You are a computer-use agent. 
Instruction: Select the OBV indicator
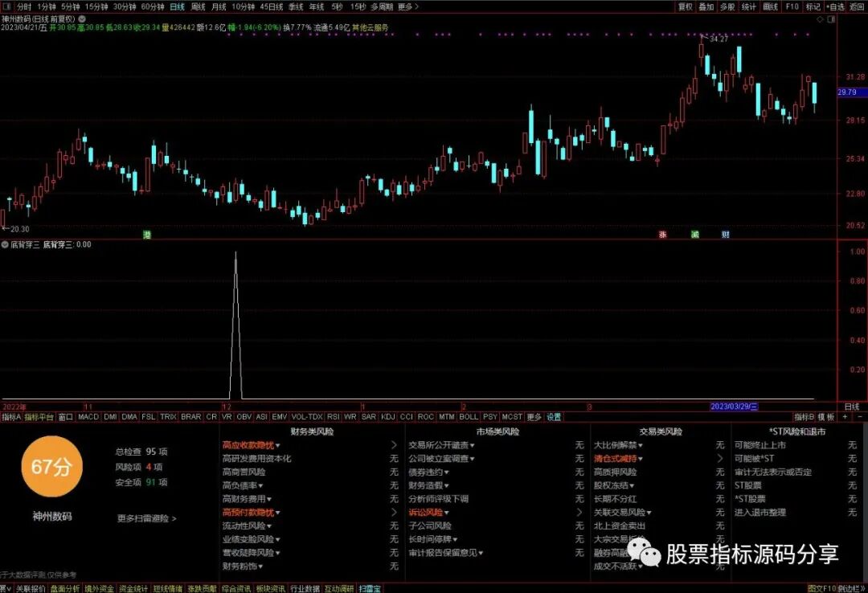click(x=244, y=416)
